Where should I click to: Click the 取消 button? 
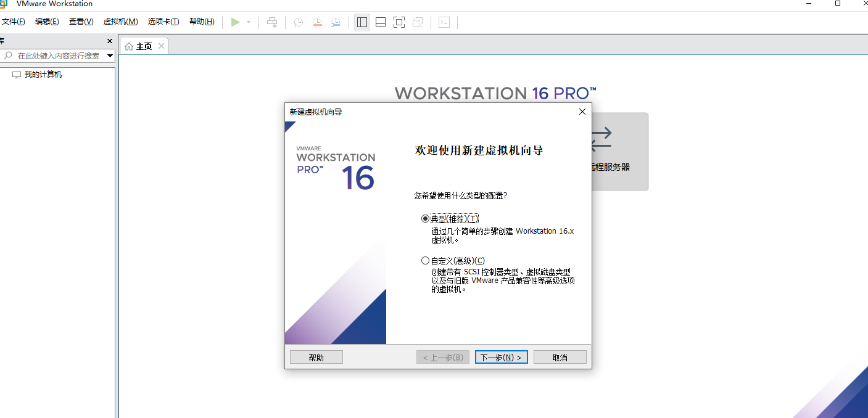point(560,358)
